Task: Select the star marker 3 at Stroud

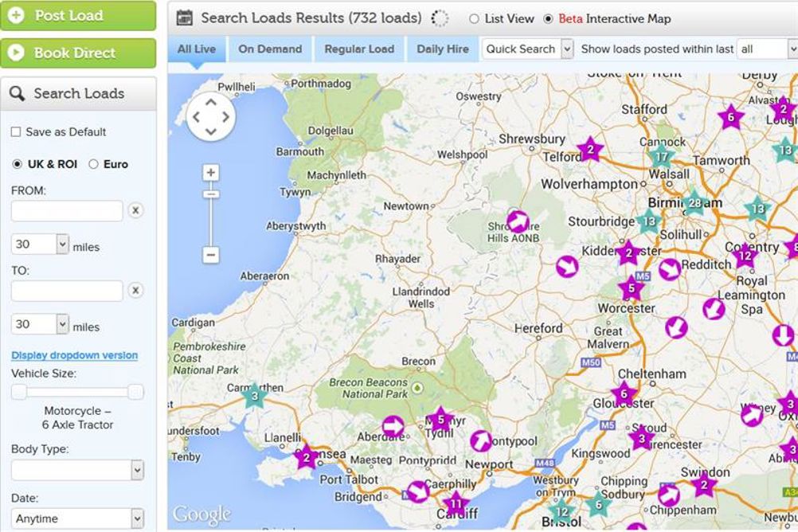Action: [642, 438]
